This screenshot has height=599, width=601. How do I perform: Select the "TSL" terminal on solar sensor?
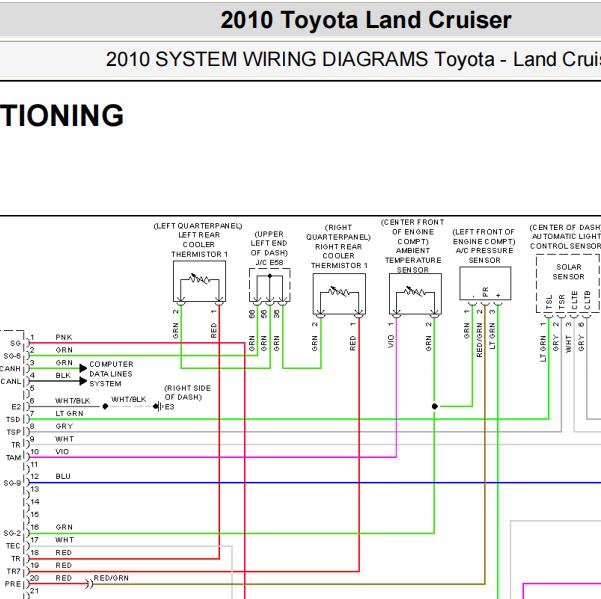pos(548,302)
